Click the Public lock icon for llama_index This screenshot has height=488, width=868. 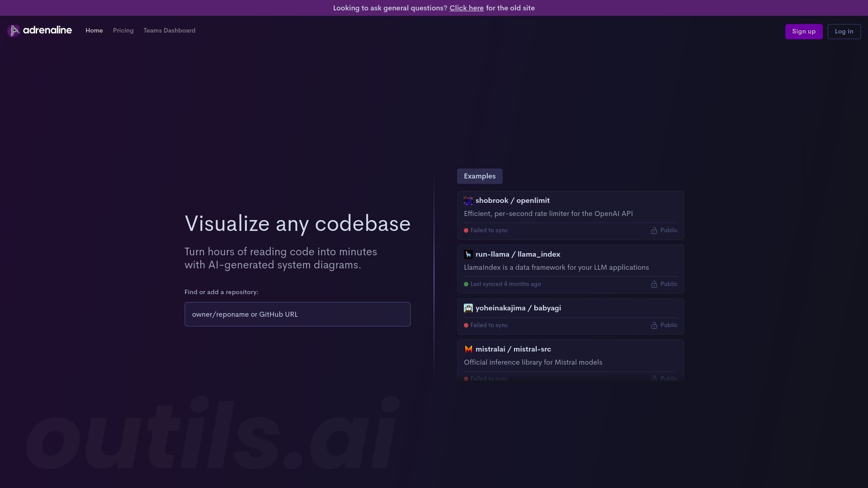(654, 284)
